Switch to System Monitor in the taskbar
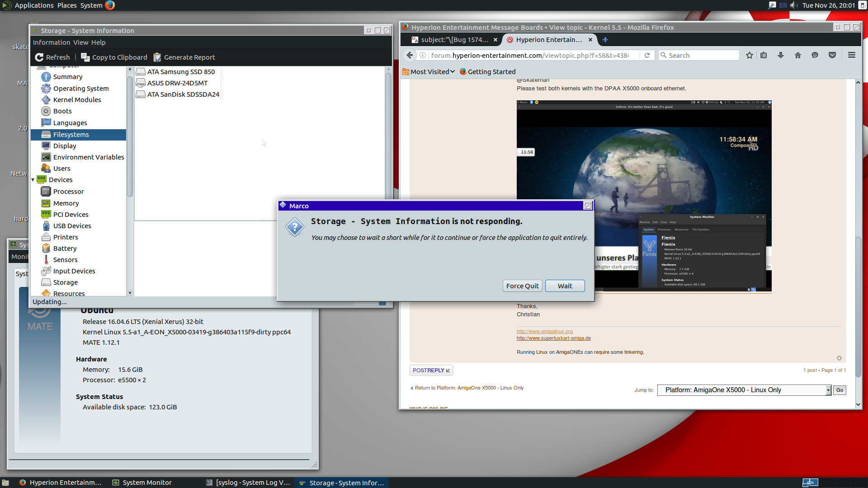The width and height of the screenshot is (868, 488). [x=142, y=483]
